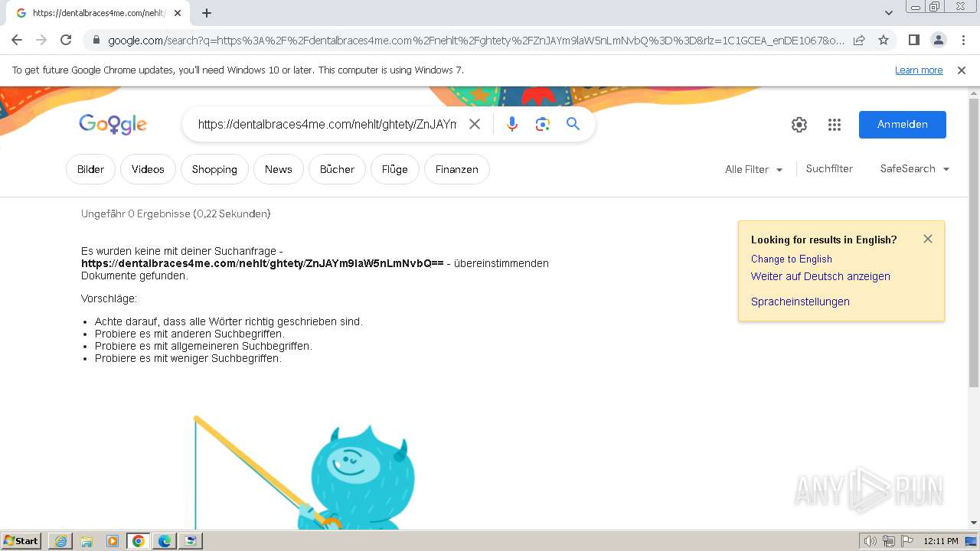Expand the Alle Filter dropdown
This screenshot has height=551, width=980.
(754, 169)
